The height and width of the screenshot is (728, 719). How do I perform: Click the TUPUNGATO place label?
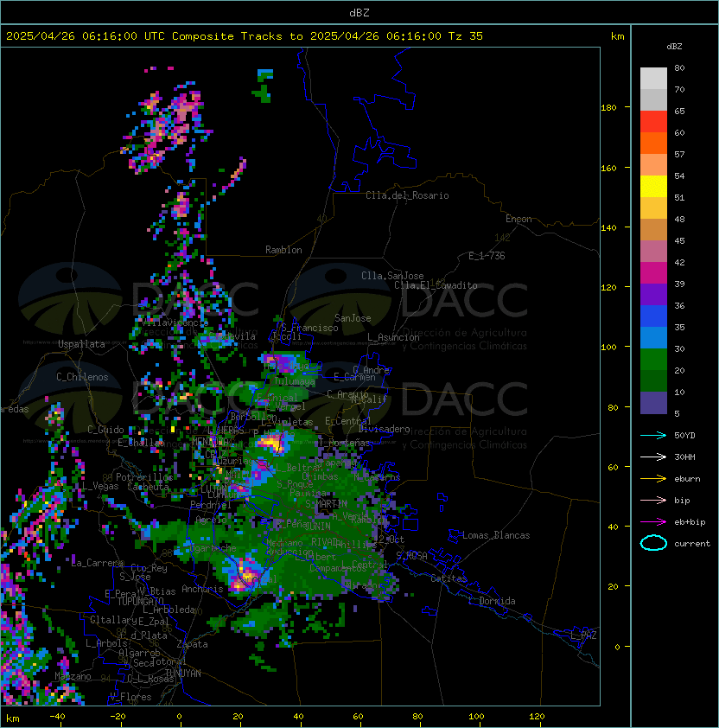pyautogui.click(x=140, y=601)
